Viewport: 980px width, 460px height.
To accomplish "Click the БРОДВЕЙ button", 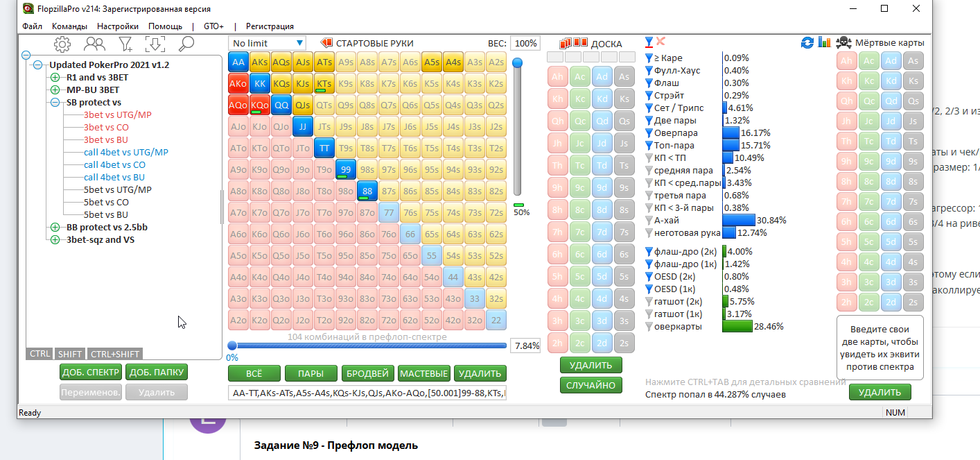I will (x=367, y=373).
